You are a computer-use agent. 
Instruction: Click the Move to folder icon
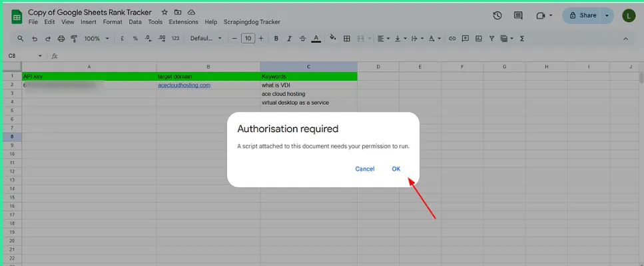(x=177, y=13)
